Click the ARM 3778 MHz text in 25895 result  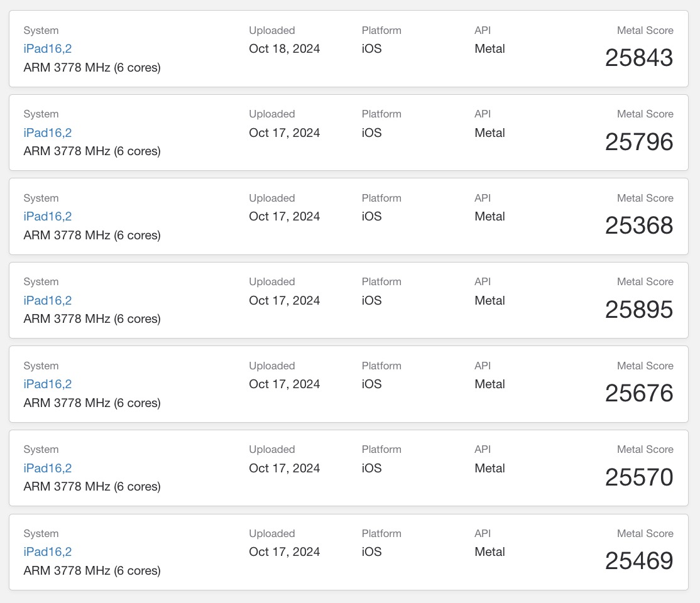pos(92,318)
